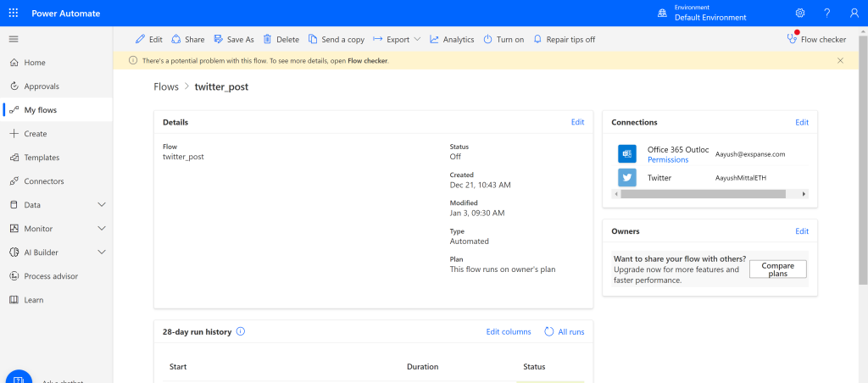Expand the Monitor section chevron
This screenshot has height=383, width=868.
(x=102, y=229)
